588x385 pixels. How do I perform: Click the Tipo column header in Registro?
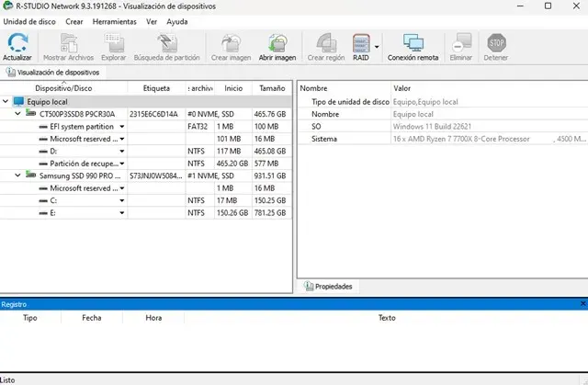tap(30, 318)
